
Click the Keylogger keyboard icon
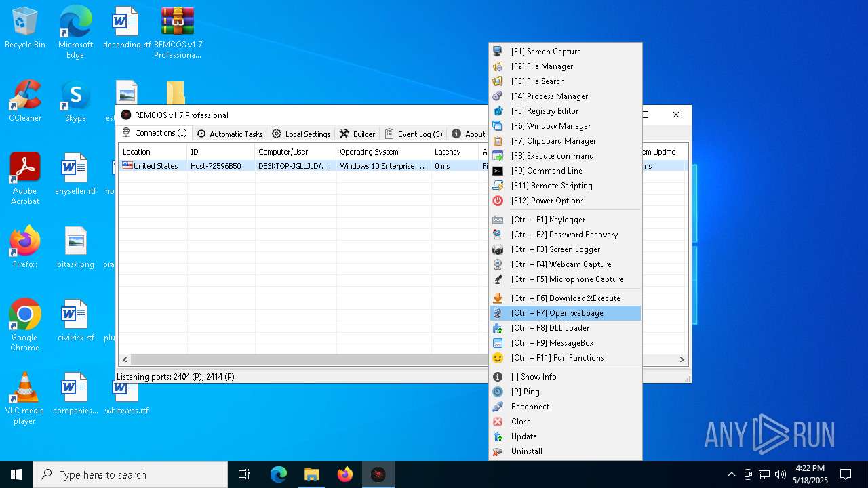tap(498, 220)
